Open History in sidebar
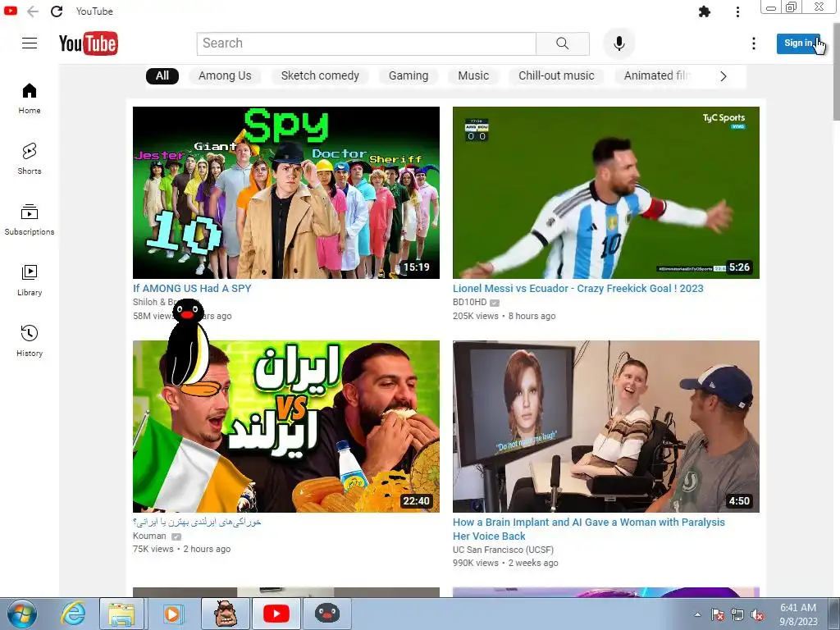Image resolution: width=840 pixels, height=630 pixels. point(30,340)
